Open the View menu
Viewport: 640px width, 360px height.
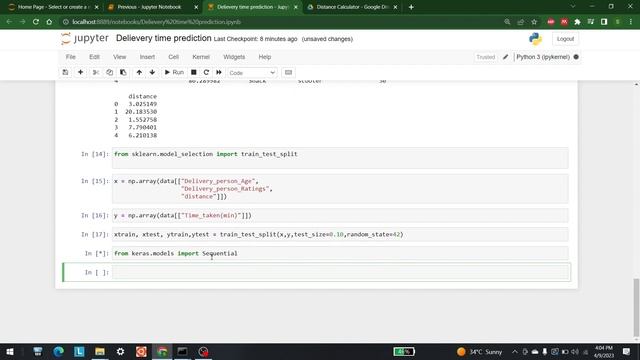pos(120,57)
